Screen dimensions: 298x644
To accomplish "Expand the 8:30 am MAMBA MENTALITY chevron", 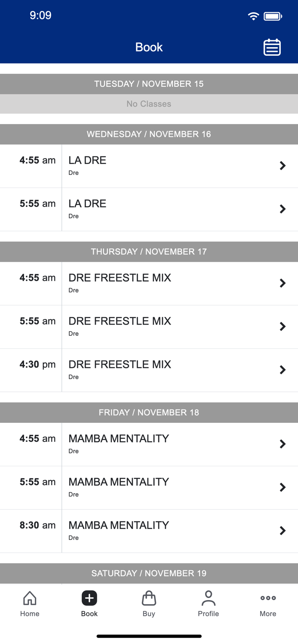I will [283, 531].
